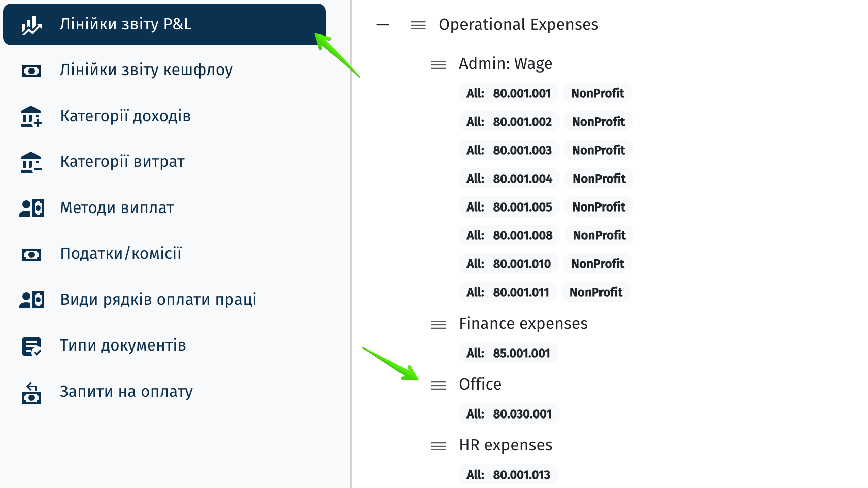
Task: Click the cashflow report lines money icon
Action: (31, 71)
